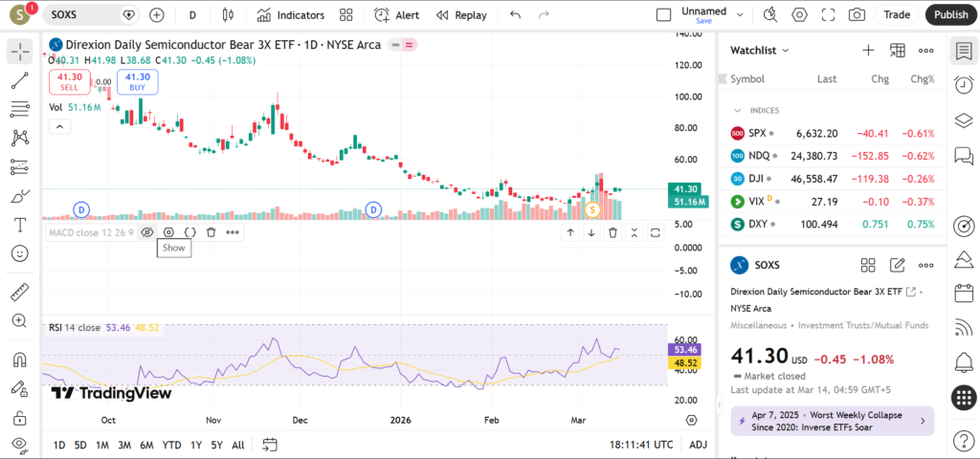Image resolution: width=980 pixels, height=459 pixels.
Task: Toggle the ADJ adjusted data setting
Action: pyautogui.click(x=699, y=445)
